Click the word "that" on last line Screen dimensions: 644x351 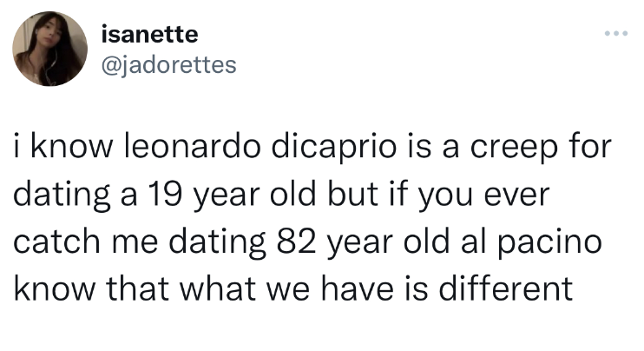click(138, 288)
